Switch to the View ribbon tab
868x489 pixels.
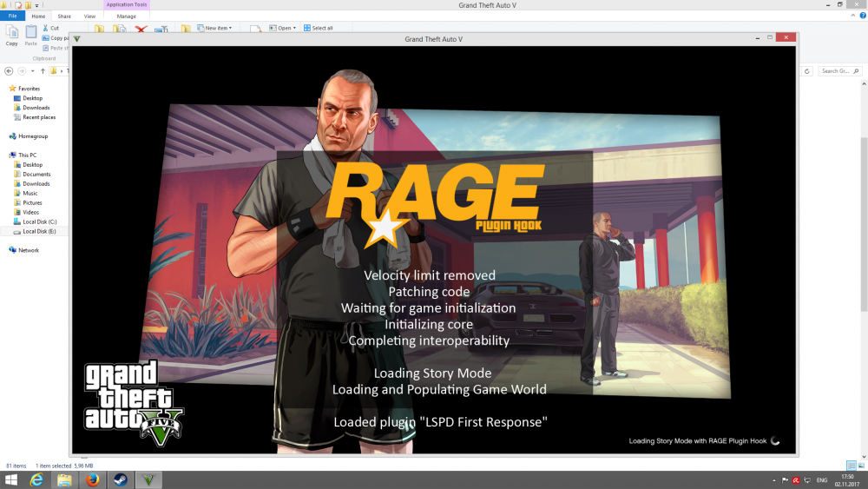pyautogui.click(x=89, y=16)
